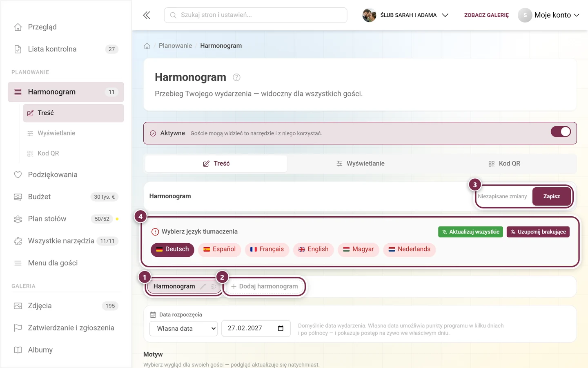Select Español translation language
The height and width of the screenshot is (368, 588).
[x=220, y=249]
